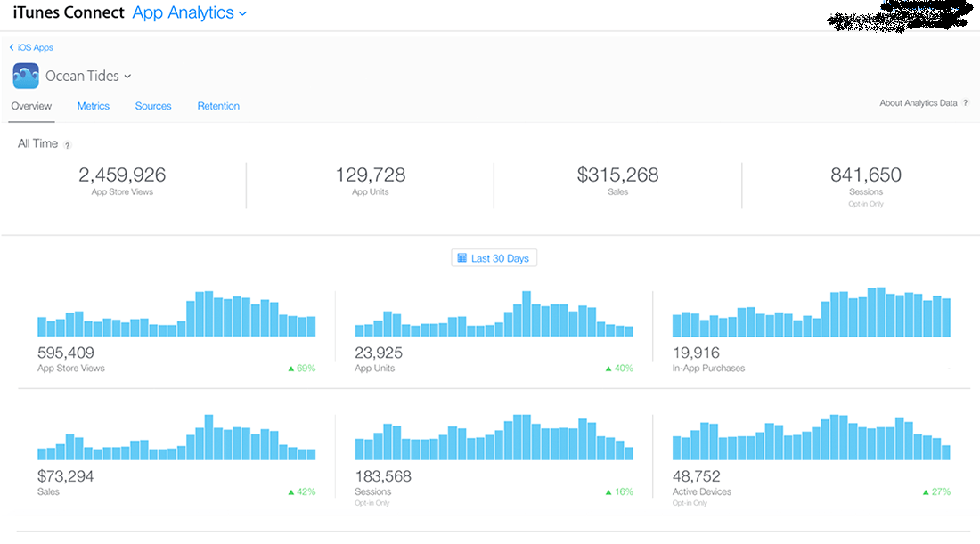Image resolution: width=980 pixels, height=544 pixels.
Task: Open the Sales bar chart
Action: (176, 437)
